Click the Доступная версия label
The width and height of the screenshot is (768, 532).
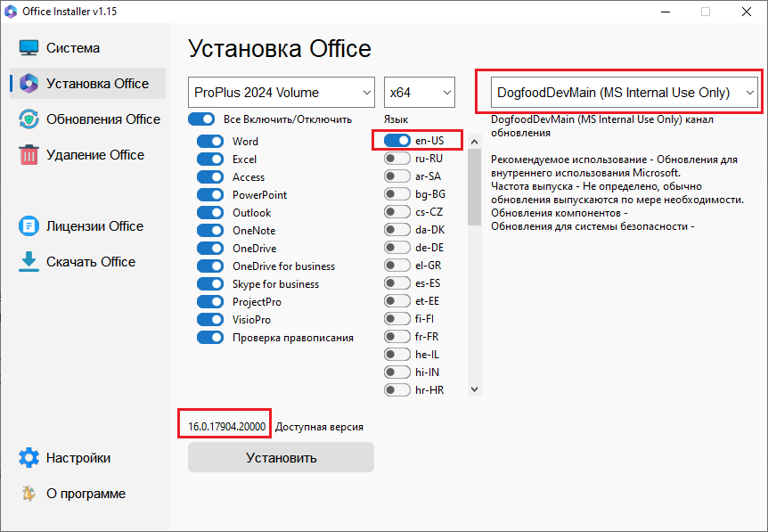[x=319, y=427]
